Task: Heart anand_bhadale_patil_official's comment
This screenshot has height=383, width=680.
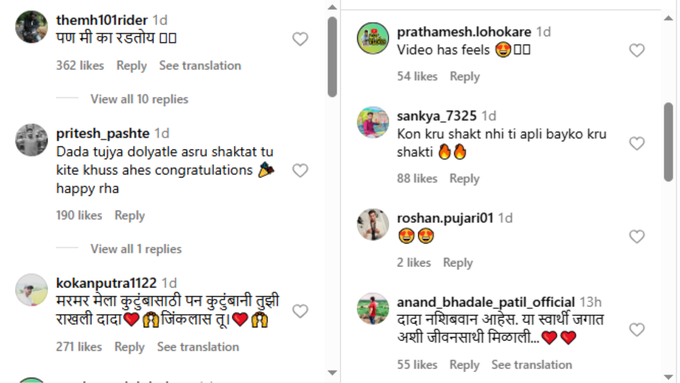Action: coord(637,330)
